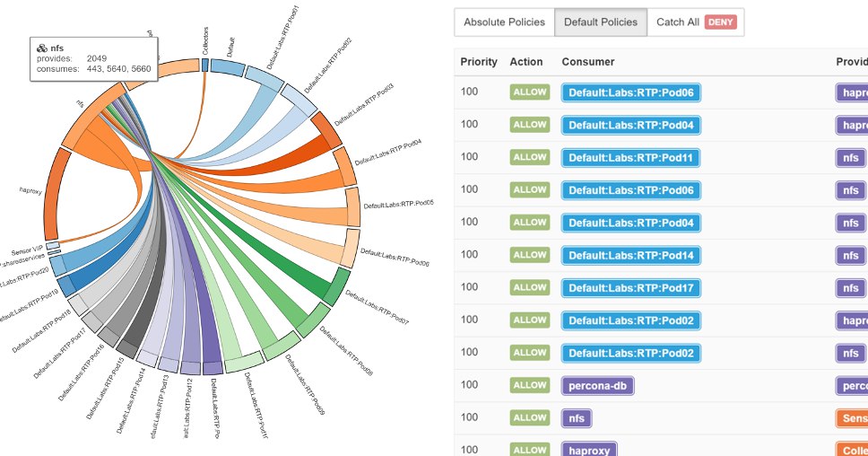This screenshot has width=868, height=456.
Task: Click nfs provider tag in Pod14 row
Action: pyautogui.click(x=850, y=256)
